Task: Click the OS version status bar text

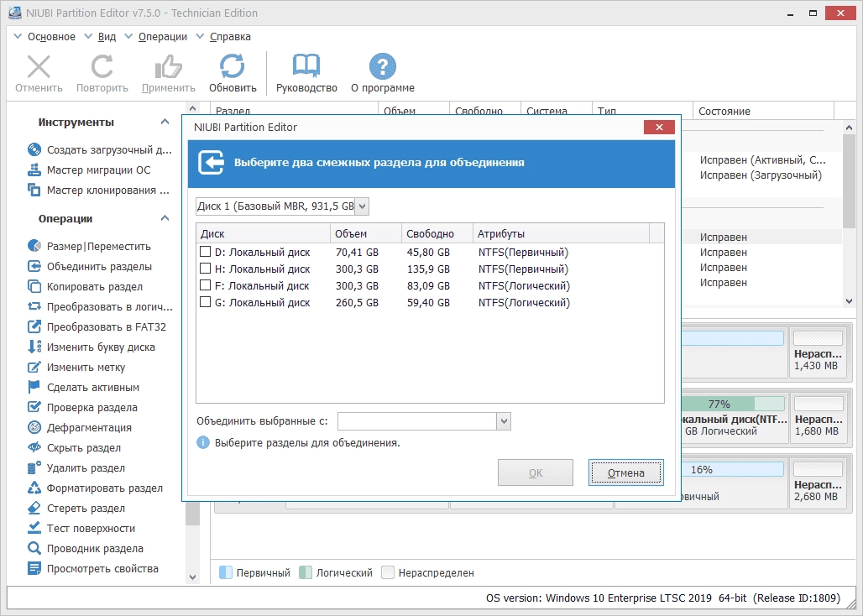Action: coord(663,598)
